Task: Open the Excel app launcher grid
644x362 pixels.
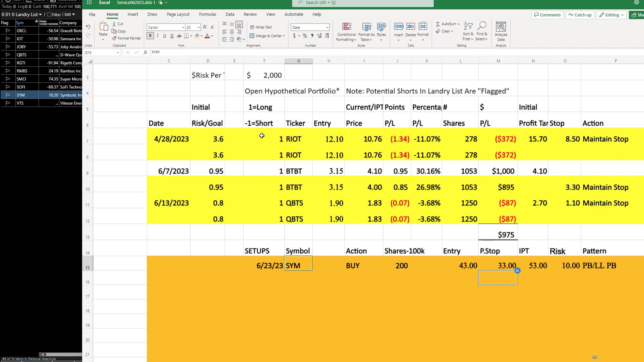Action: [89, 2]
